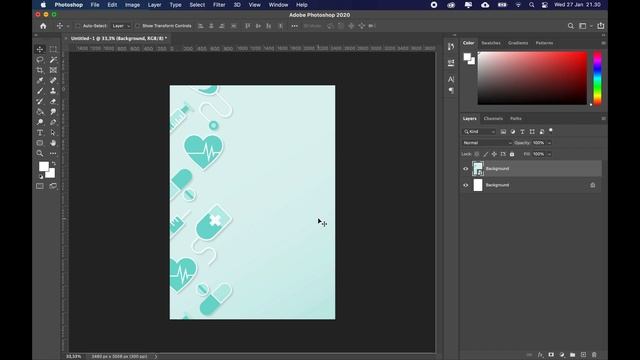Toggle the type layers filter

click(x=522, y=131)
